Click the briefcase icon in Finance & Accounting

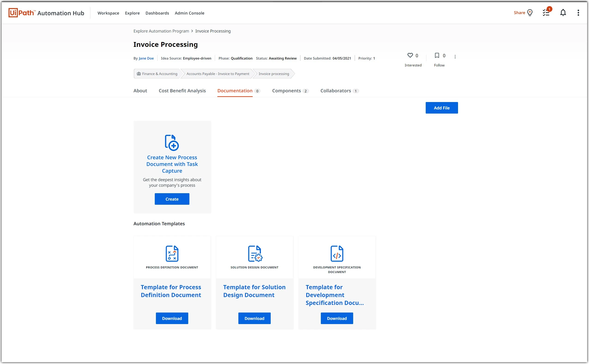point(139,74)
